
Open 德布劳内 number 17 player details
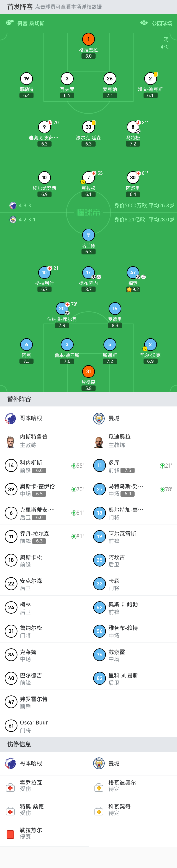point(88,272)
